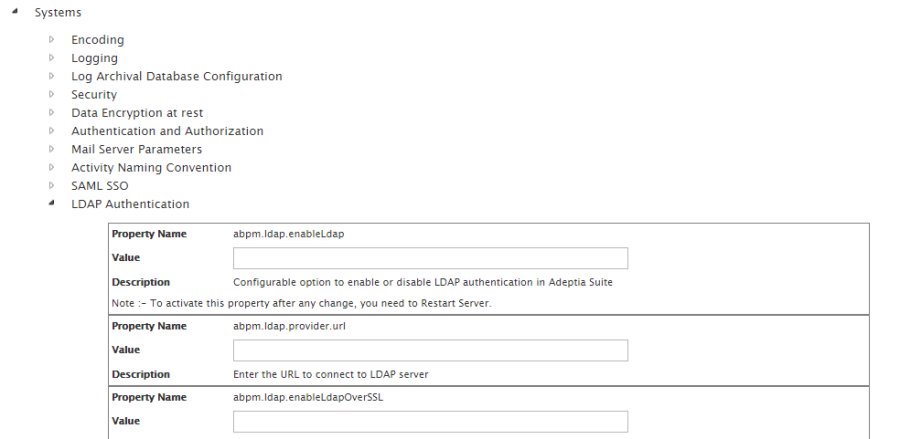900x439 pixels.
Task: Expand Data Encryption at rest arrow
Action: tap(51, 113)
